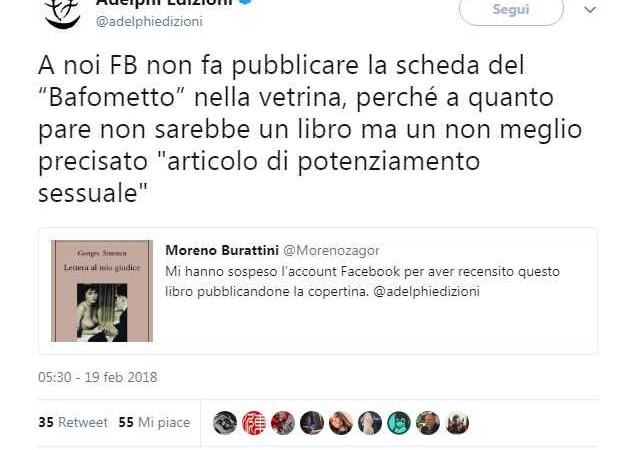Open the fourth liker's dark avatar
This screenshot has height=450, width=637.
[x=312, y=423]
